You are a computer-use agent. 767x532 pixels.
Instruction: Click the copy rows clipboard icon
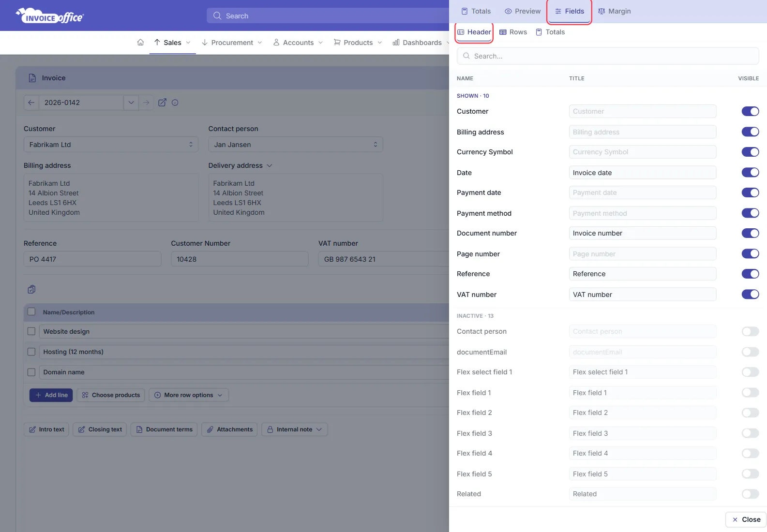click(31, 289)
